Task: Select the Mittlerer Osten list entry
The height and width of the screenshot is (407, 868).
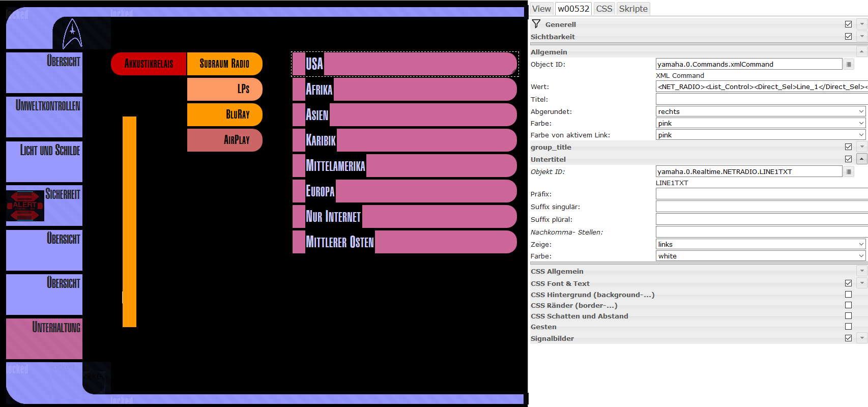Action: pos(404,242)
